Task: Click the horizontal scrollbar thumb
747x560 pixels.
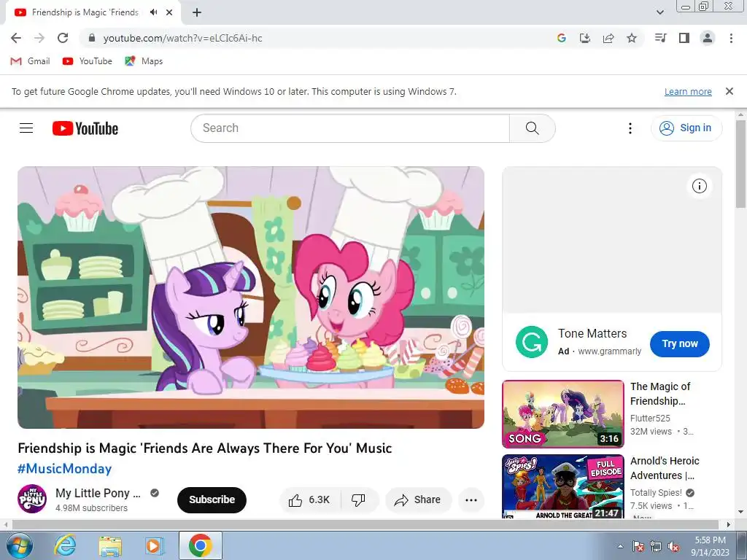Action: tap(365, 524)
